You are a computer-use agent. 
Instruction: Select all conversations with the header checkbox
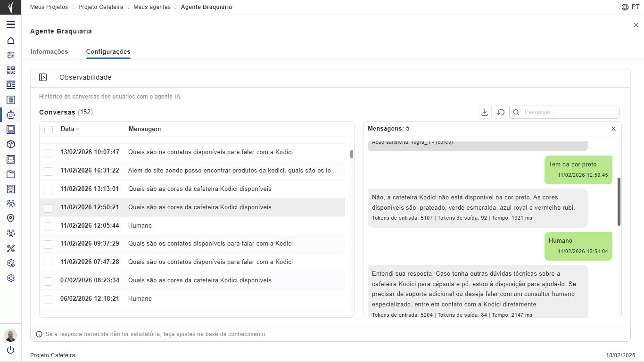[49, 130]
